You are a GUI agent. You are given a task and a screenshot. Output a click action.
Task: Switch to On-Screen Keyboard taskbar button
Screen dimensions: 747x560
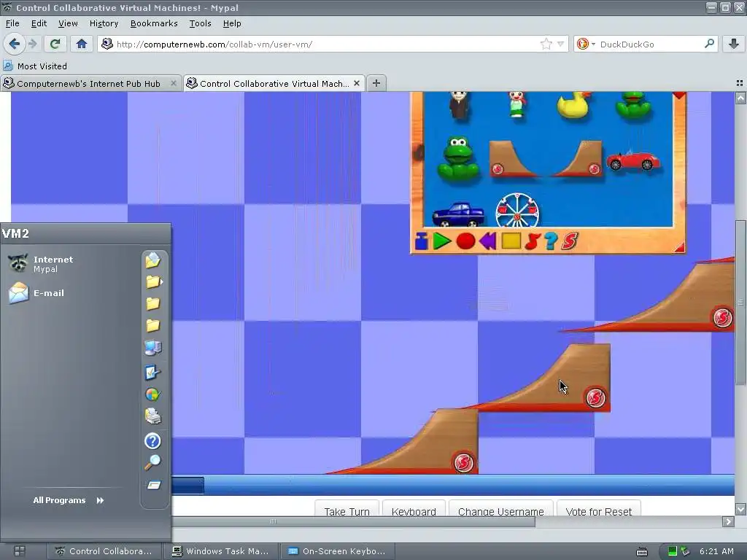click(337, 551)
